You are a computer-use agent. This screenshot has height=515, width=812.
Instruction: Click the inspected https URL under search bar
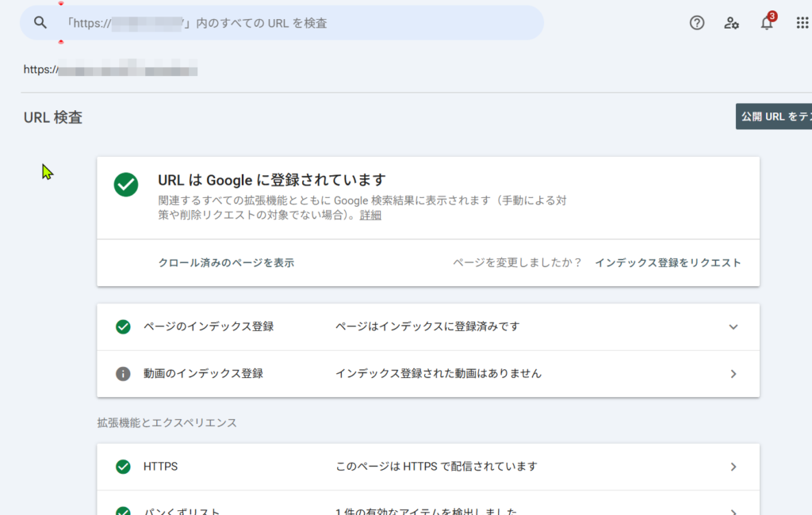(x=110, y=70)
